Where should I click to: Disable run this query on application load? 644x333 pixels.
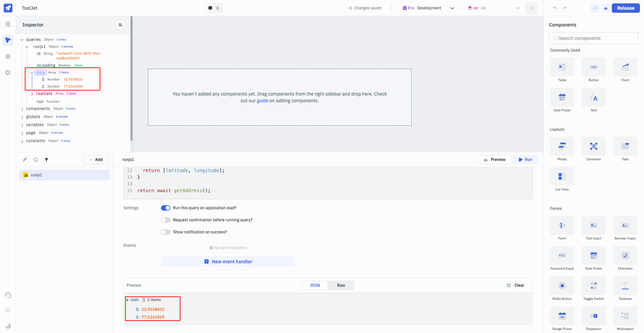pyautogui.click(x=166, y=208)
